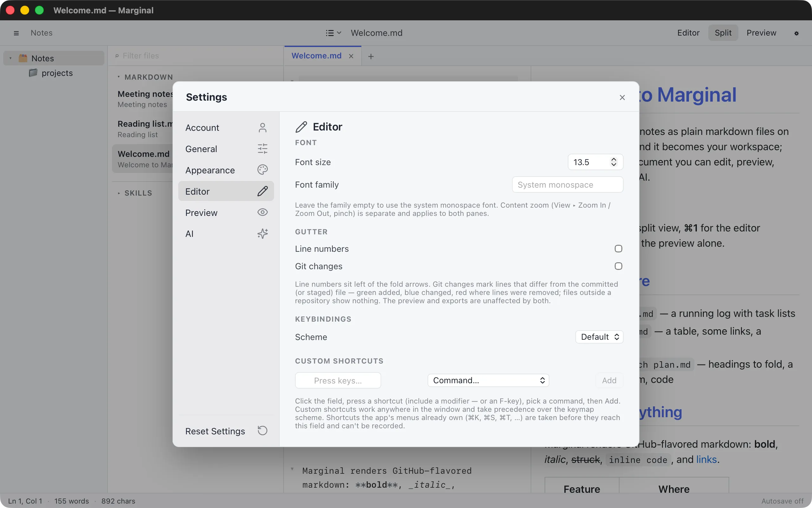812x508 pixels.
Task: Select the Editor settings section
Action: [x=226, y=191]
